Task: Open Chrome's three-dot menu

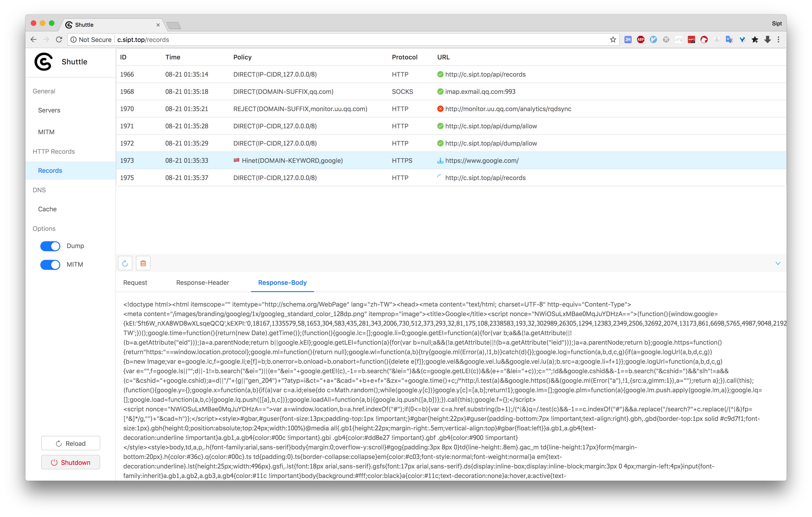Action: click(778, 39)
